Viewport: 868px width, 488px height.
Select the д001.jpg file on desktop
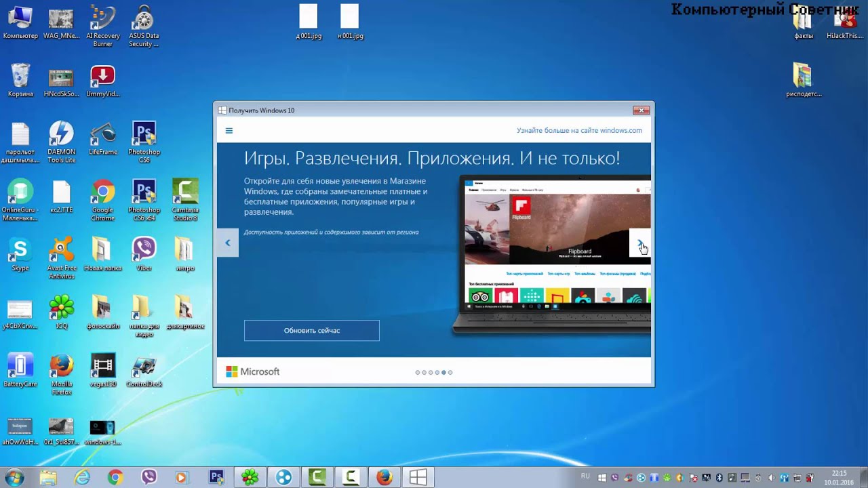[x=309, y=22]
